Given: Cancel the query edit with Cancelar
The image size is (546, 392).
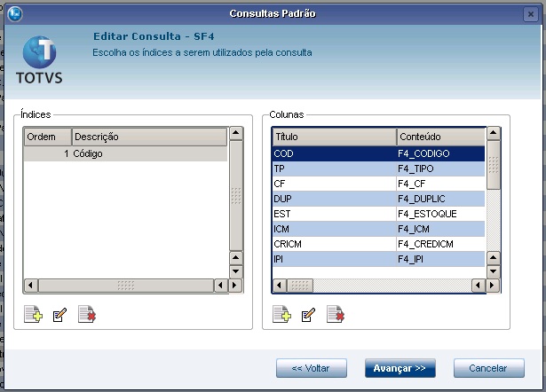Looking at the screenshot, I should [489, 368].
